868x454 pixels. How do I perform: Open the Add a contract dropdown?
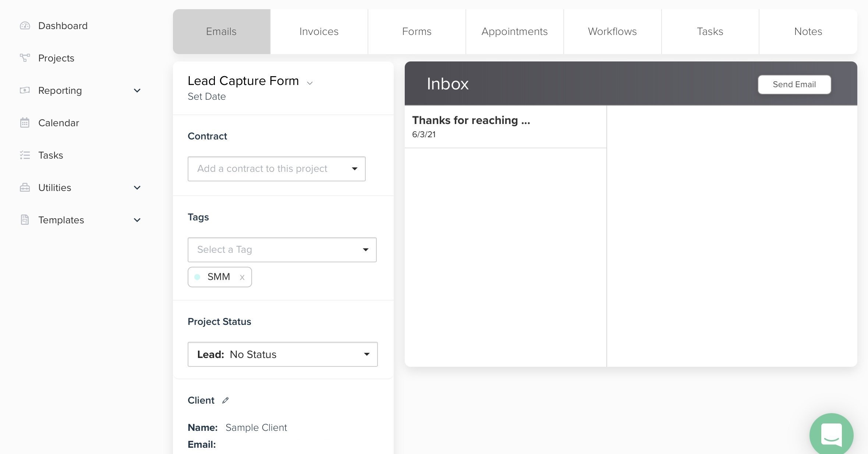277,169
